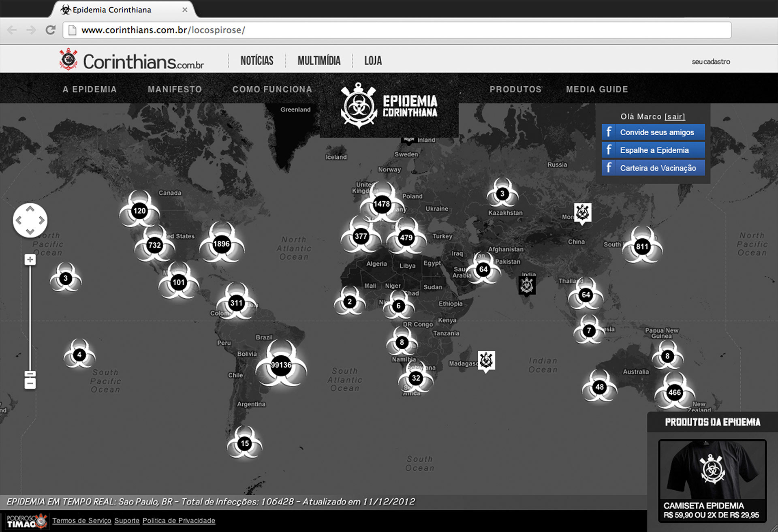Click the 811 biohazard marker near Japan
Image resolution: width=778 pixels, height=532 pixels.
(x=642, y=246)
